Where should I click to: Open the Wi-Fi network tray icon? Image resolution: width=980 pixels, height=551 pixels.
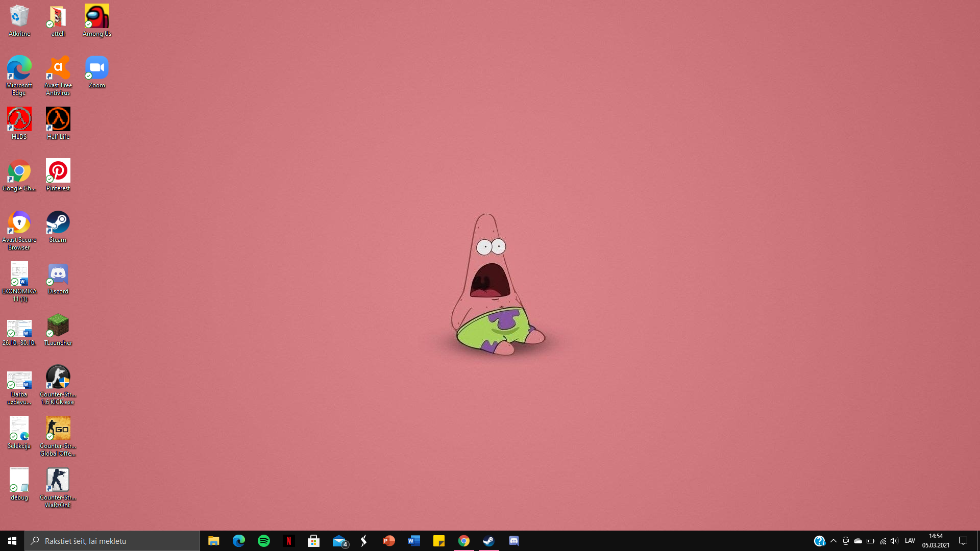(883, 541)
